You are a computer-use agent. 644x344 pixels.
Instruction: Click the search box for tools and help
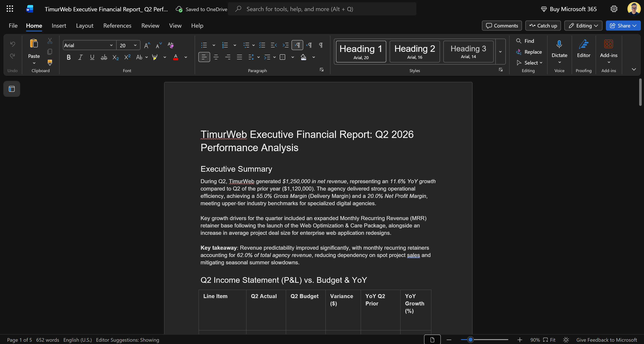tap(322, 9)
